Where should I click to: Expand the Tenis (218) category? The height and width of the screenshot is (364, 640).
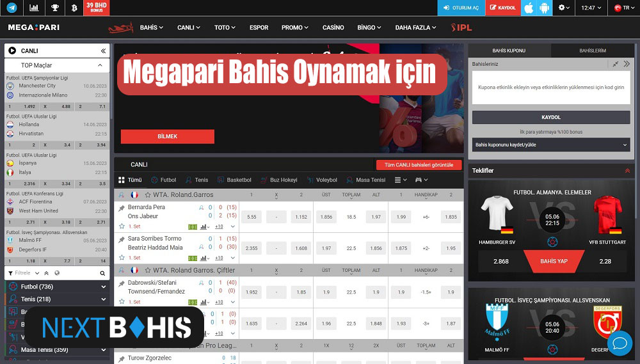click(57, 299)
